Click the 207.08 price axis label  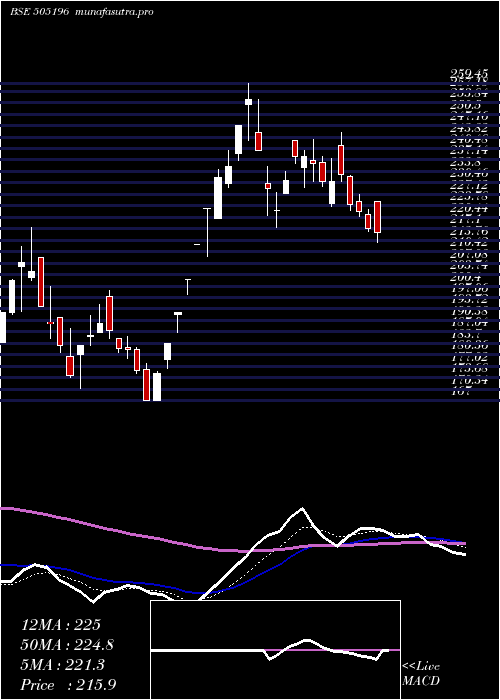pos(469,254)
